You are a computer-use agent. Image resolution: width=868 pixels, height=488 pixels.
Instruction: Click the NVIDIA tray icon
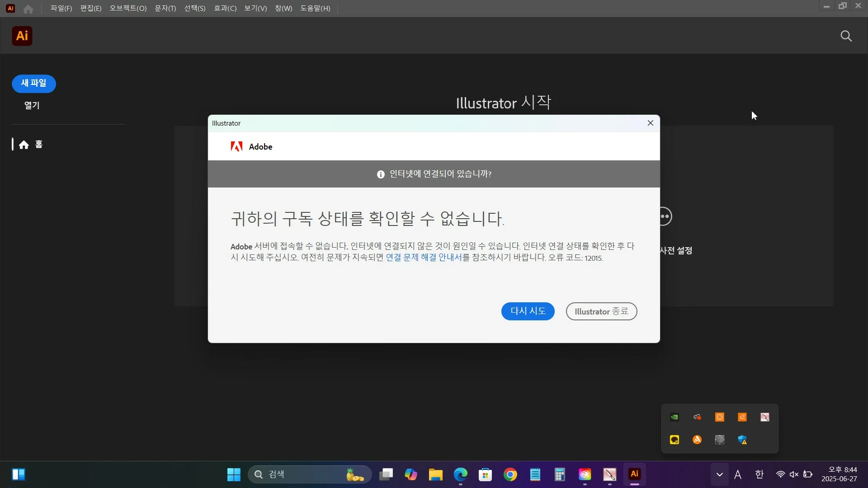[x=675, y=417]
